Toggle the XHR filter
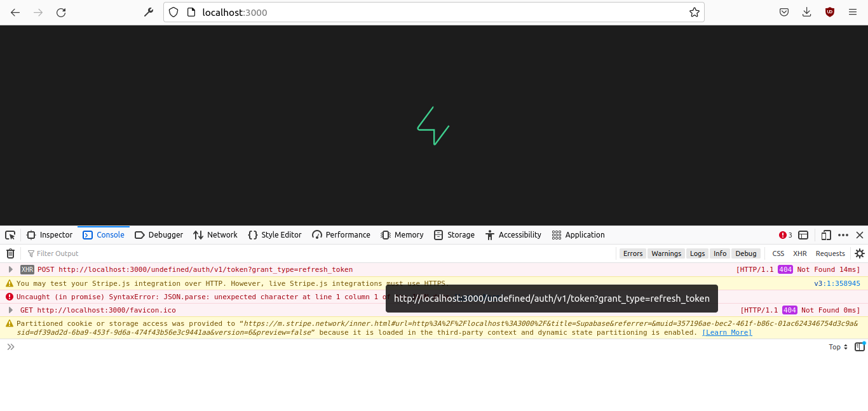 coord(800,253)
